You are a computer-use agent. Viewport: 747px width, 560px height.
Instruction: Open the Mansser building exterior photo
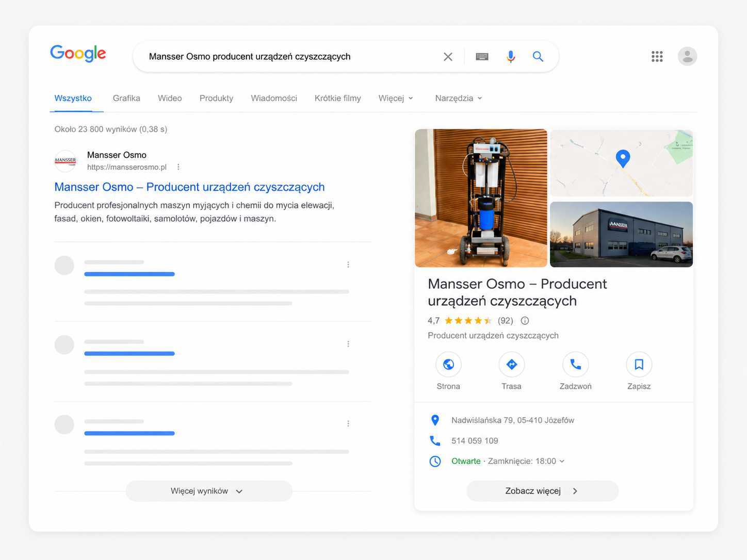(621, 234)
